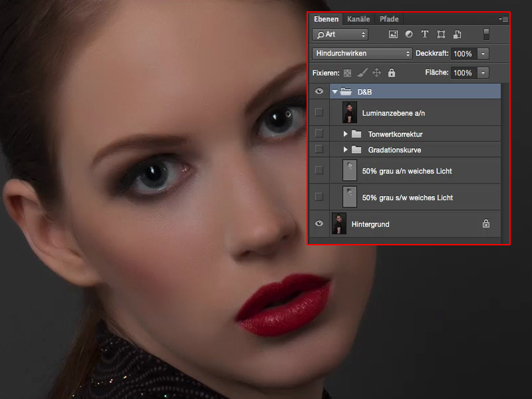Image resolution: width=532 pixels, height=399 pixels.
Task: Click the Deckkraft label
Action: click(x=432, y=53)
